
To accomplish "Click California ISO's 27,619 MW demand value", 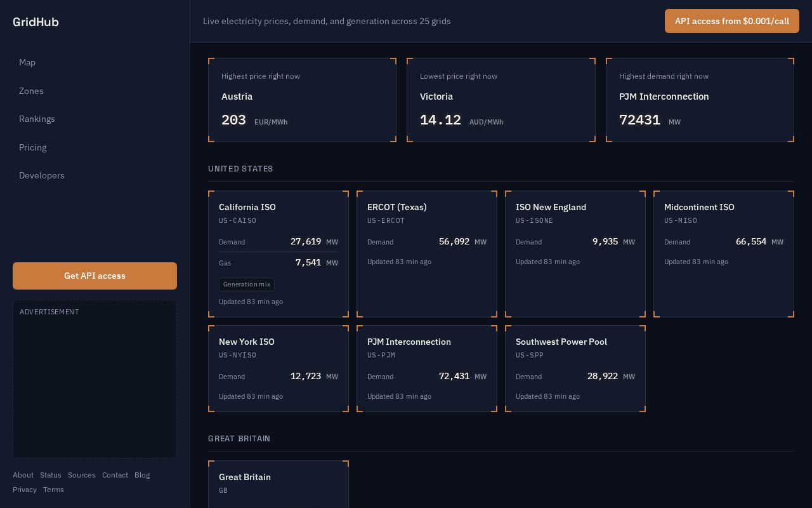I will (x=306, y=242).
